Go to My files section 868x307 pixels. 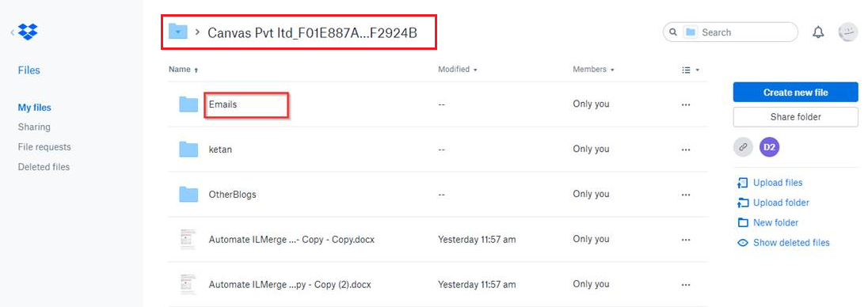(34, 108)
